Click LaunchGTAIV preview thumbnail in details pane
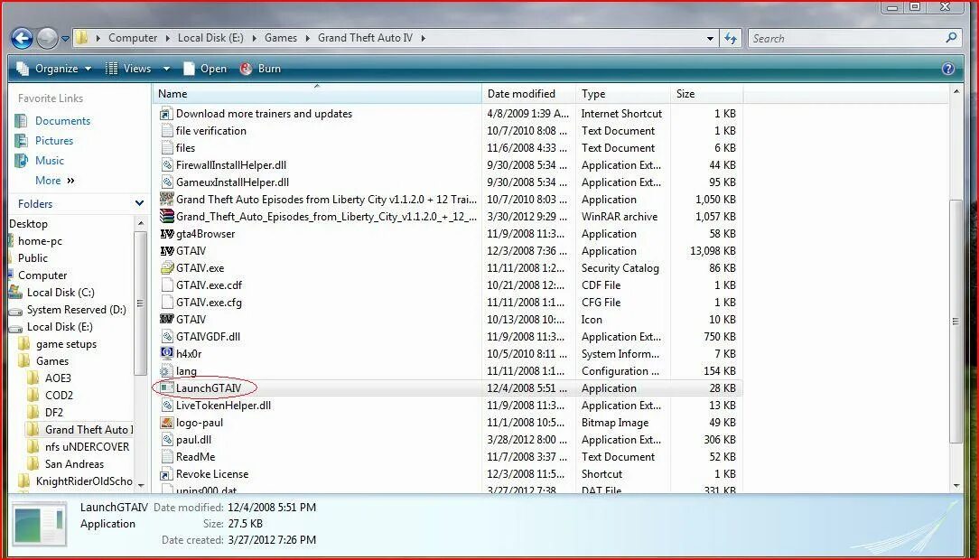The image size is (979, 560). coord(40,525)
